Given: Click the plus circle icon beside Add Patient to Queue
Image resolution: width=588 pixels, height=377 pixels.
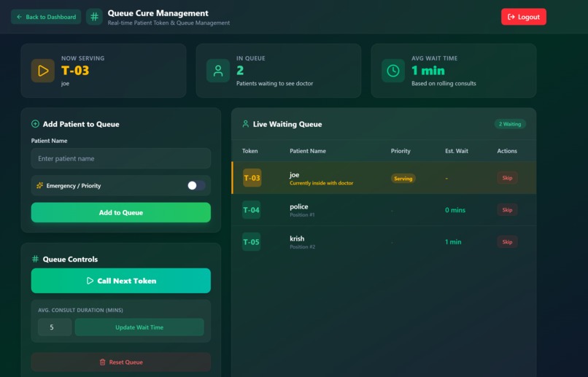Looking at the screenshot, I should pos(35,124).
